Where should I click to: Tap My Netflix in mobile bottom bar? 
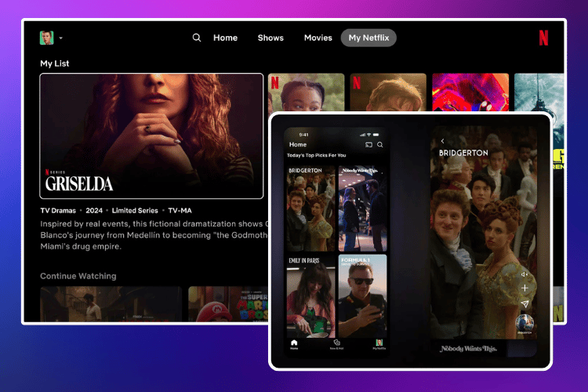pyautogui.click(x=379, y=344)
